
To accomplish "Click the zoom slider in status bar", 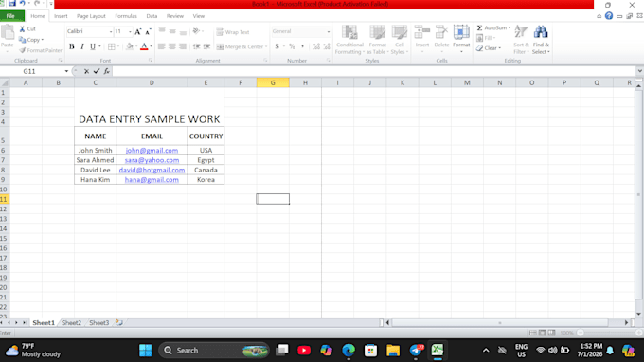I will 610,333.
